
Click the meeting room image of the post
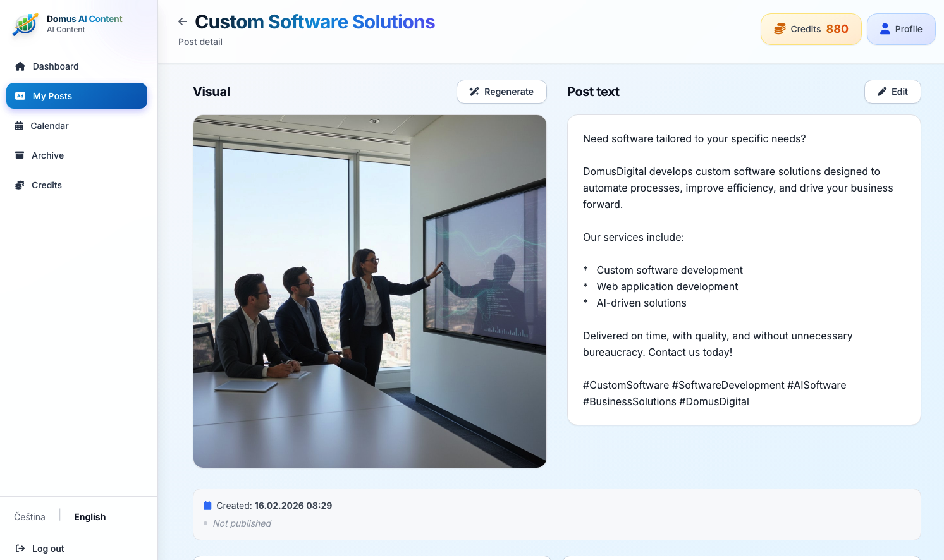pyautogui.click(x=369, y=290)
